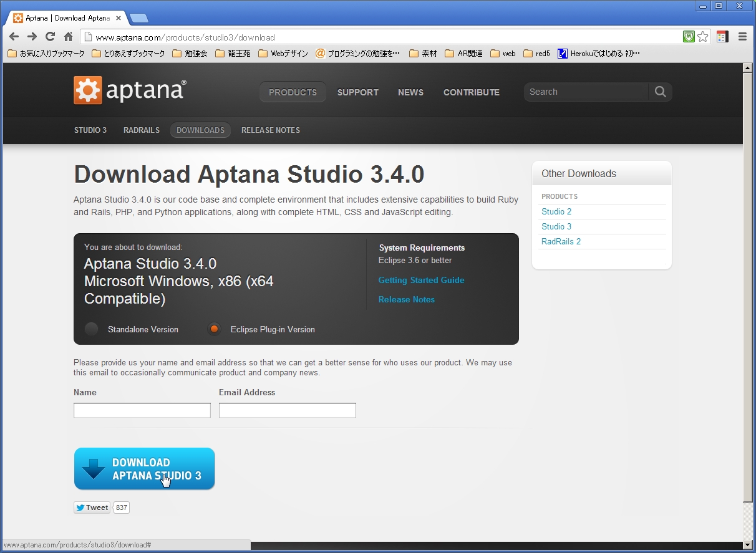Open the PRODUCTS menu
The height and width of the screenshot is (553, 756).
coord(293,92)
